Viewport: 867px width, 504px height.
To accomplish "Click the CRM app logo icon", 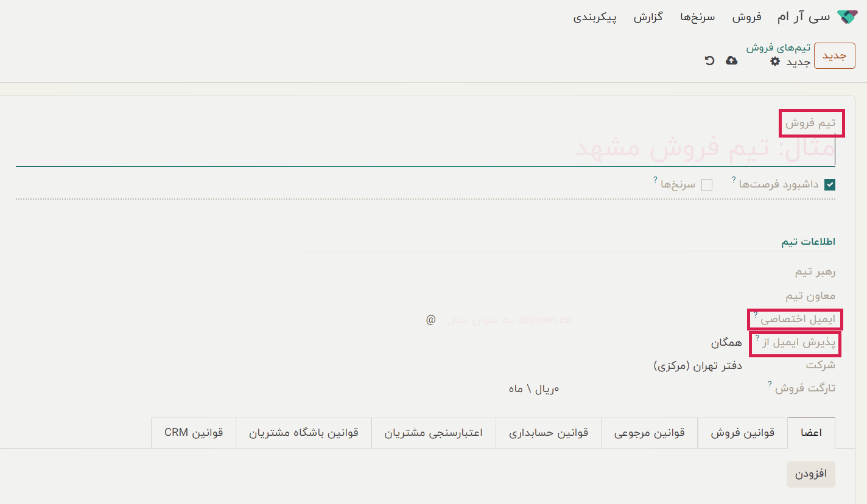I will pos(848,16).
